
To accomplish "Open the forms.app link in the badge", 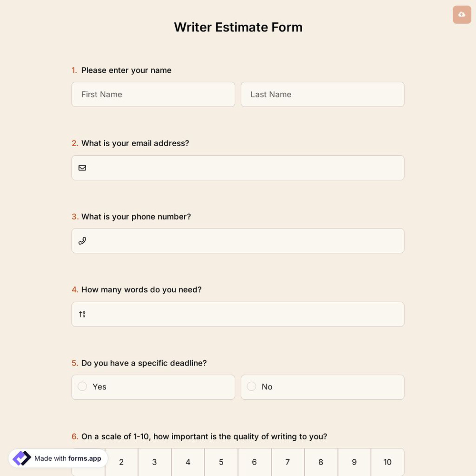I will (x=84, y=458).
